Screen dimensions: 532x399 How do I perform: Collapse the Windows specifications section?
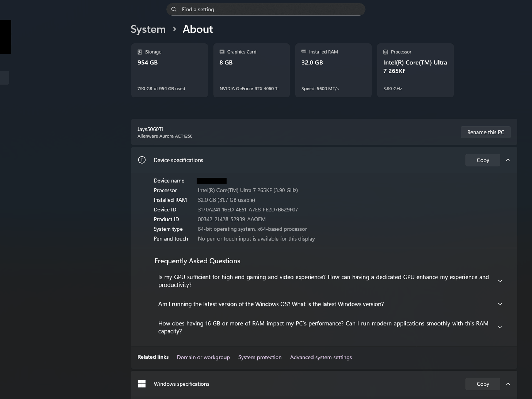coord(508,384)
